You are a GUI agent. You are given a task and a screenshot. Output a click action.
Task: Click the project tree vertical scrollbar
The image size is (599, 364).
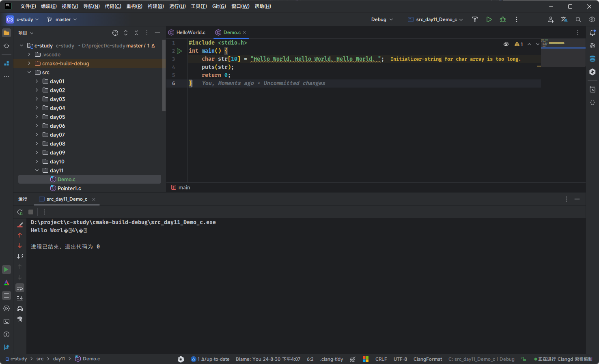click(x=164, y=75)
